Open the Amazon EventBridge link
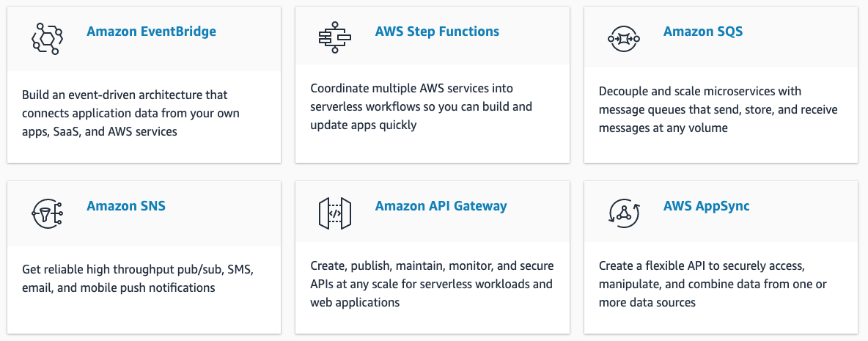Viewport: 868px width, 341px height. (151, 31)
